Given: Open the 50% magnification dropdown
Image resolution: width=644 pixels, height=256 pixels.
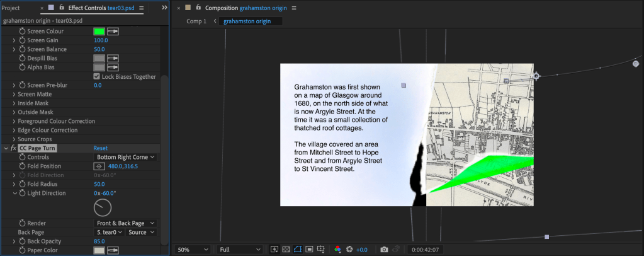Looking at the screenshot, I should coord(192,250).
